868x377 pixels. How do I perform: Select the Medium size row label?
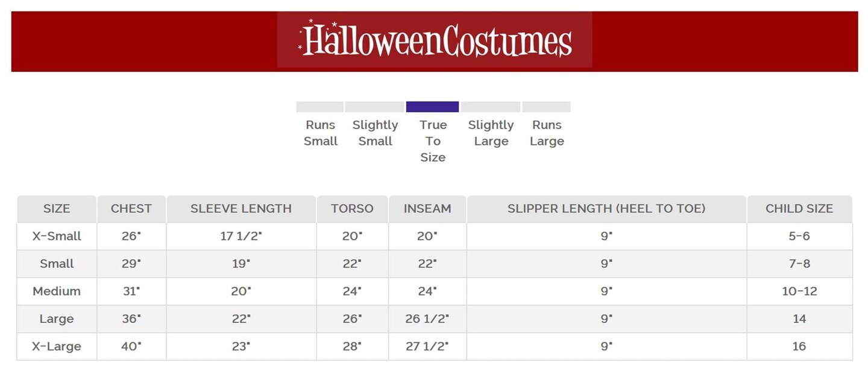click(57, 291)
